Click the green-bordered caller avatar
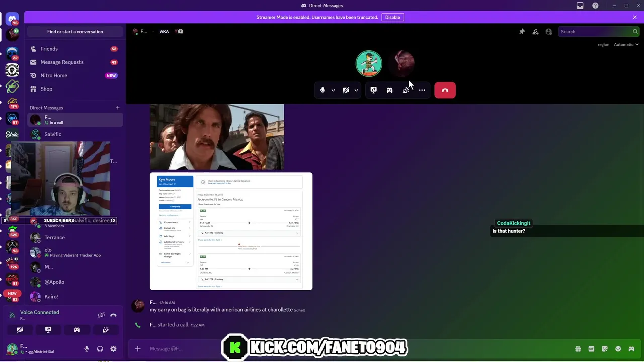 (369, 63)
